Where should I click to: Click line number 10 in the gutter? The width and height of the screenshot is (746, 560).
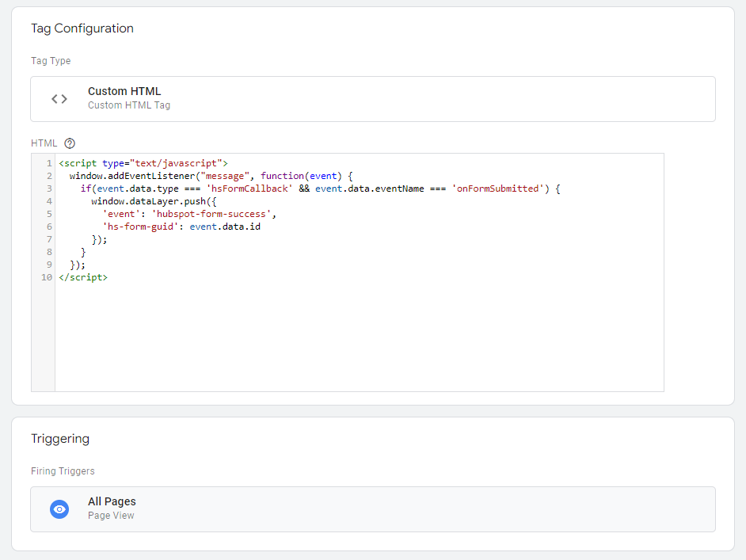pos(47,277)
